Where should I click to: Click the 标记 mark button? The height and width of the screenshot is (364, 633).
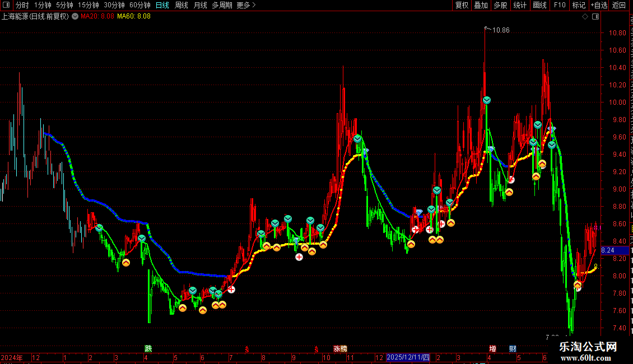pos(579,5)
